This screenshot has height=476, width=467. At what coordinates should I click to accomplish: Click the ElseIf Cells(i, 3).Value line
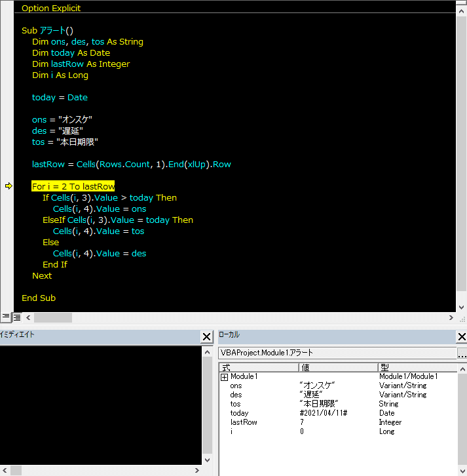[118, 220]
